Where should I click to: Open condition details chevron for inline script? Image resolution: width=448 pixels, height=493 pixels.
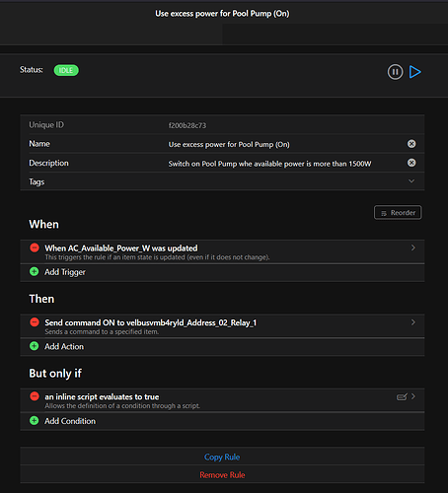click(413, 396)
